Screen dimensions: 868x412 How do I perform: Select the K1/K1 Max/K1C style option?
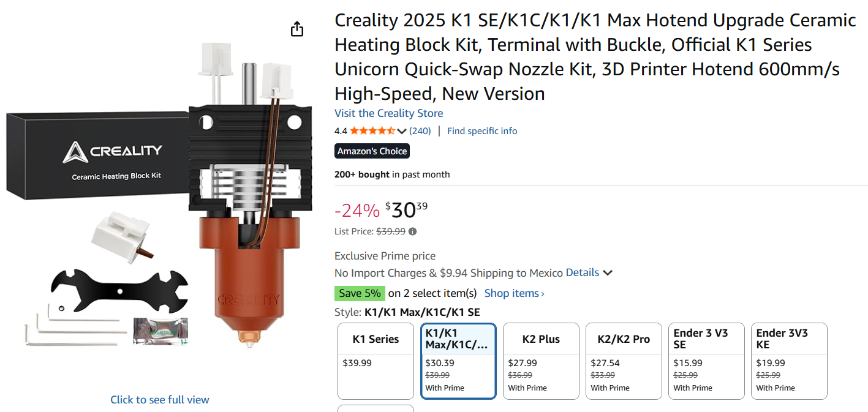(x=458, y=361)
